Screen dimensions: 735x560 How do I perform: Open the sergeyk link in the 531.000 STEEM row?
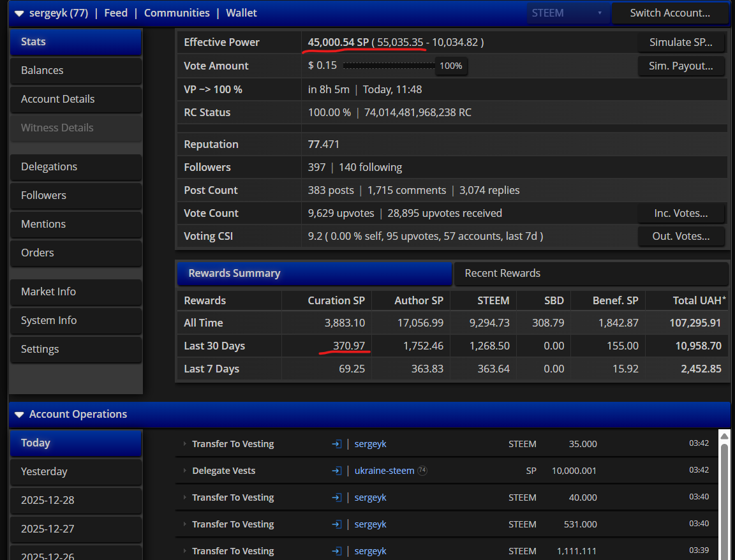[x=370, y=524]
